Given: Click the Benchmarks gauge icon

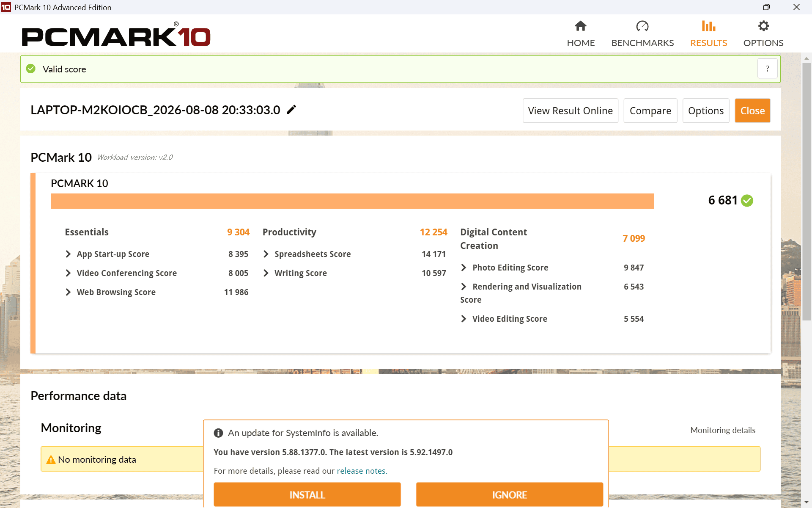Looking at the screenshot, I should point(642,26).
